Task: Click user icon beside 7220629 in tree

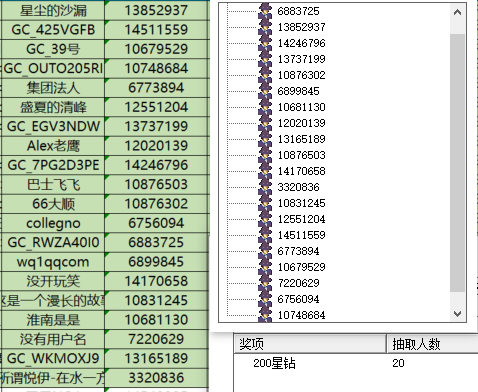Action: 265,283
